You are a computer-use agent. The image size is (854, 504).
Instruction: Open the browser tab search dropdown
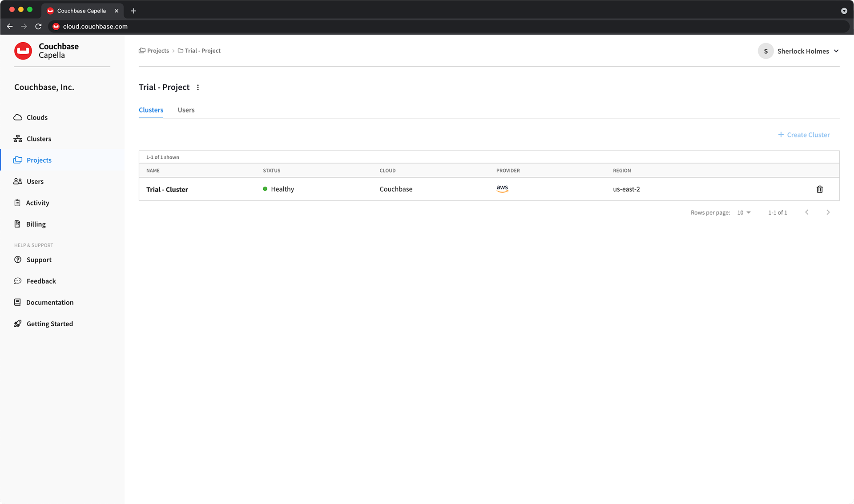pyautogui.click(x=844, y=11)
